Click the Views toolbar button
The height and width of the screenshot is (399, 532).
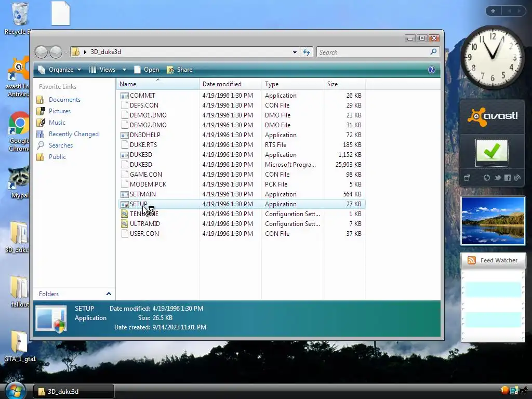(x=102, y=70)
